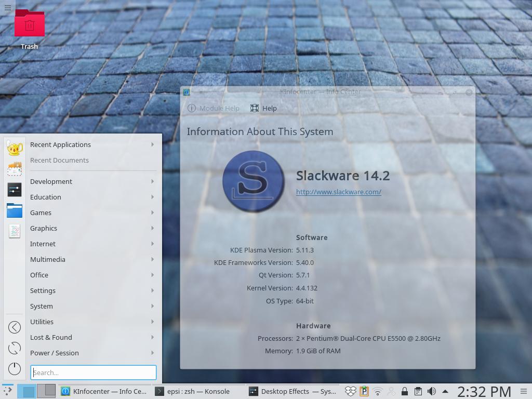Image resolution: width=532 pixels, height=399 pixels.
Task: Toggle Wi-Fi using the network tray icon
Action: (377, 391)
